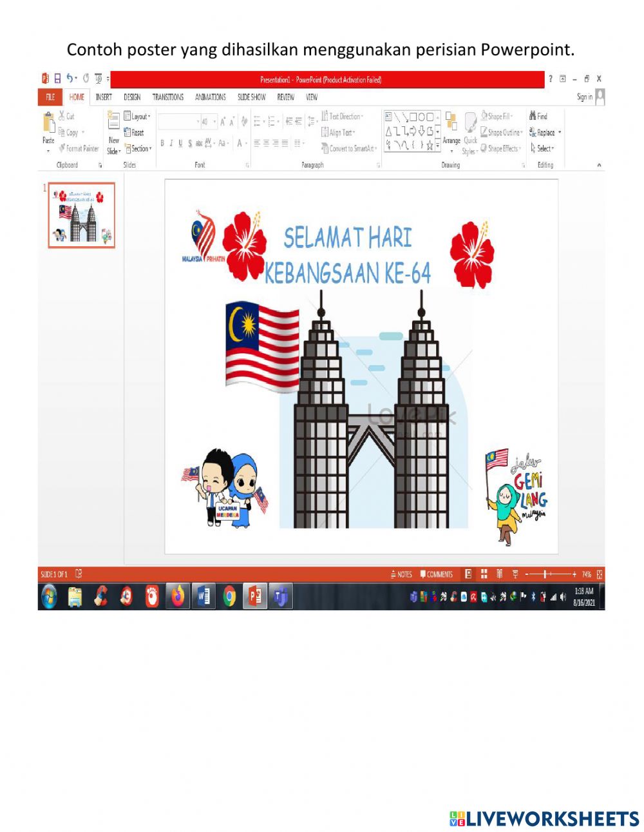
Task: Click the Undo arrow in quick access toolbar
Action: 70,79
